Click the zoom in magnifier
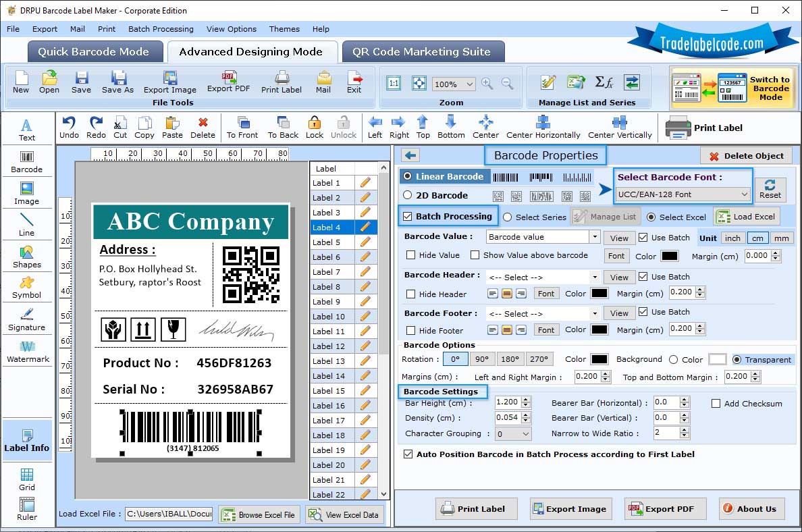Viewport: 802px width, 532px height. click(x=487, y=84)
